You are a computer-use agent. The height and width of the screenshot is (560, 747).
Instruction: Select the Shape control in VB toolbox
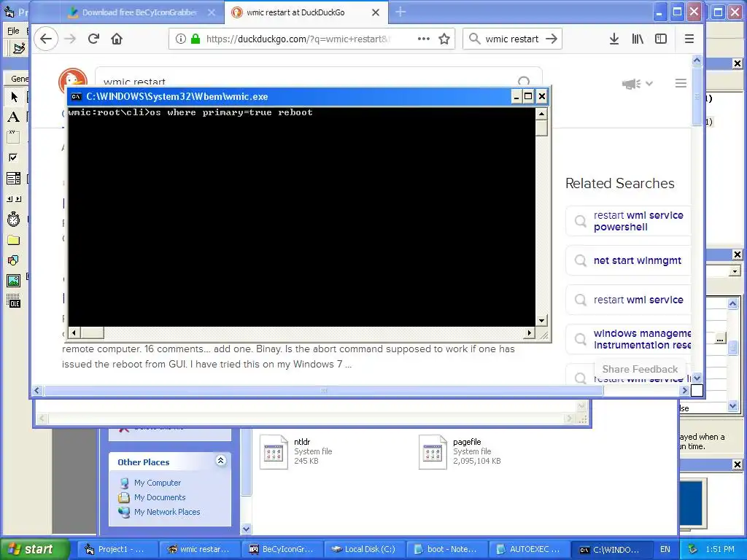pos(14,260)
